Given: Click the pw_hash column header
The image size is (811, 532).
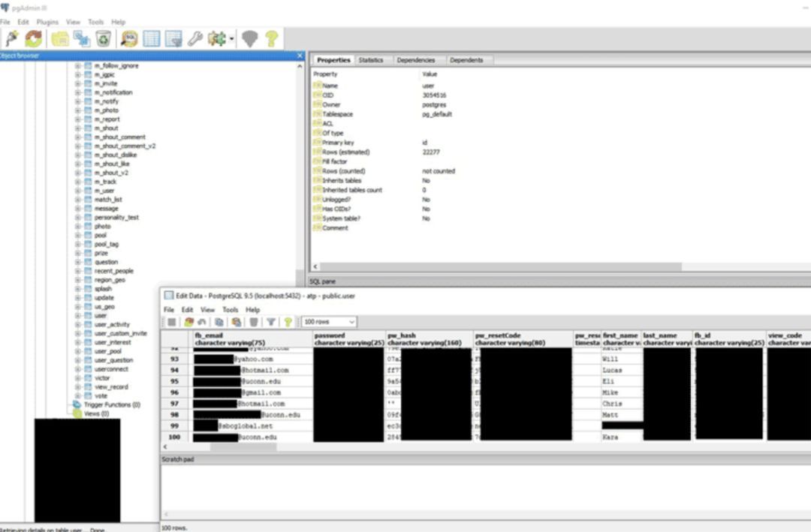Looking at the screenshot, I should pyautogui.click(x=429, y=339).
